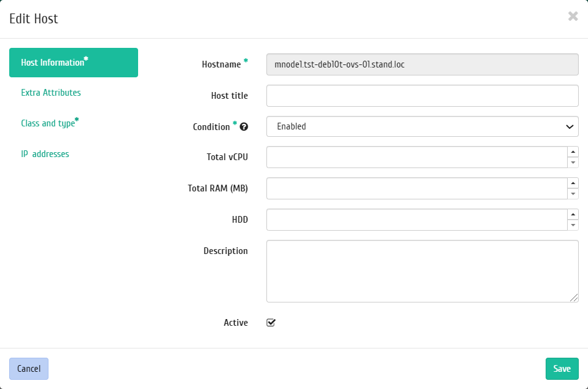Switch to the Extra Attributes tab
The width and height of the screenshot is (588, 389).
pyautogui.click(x=51, y=93)
